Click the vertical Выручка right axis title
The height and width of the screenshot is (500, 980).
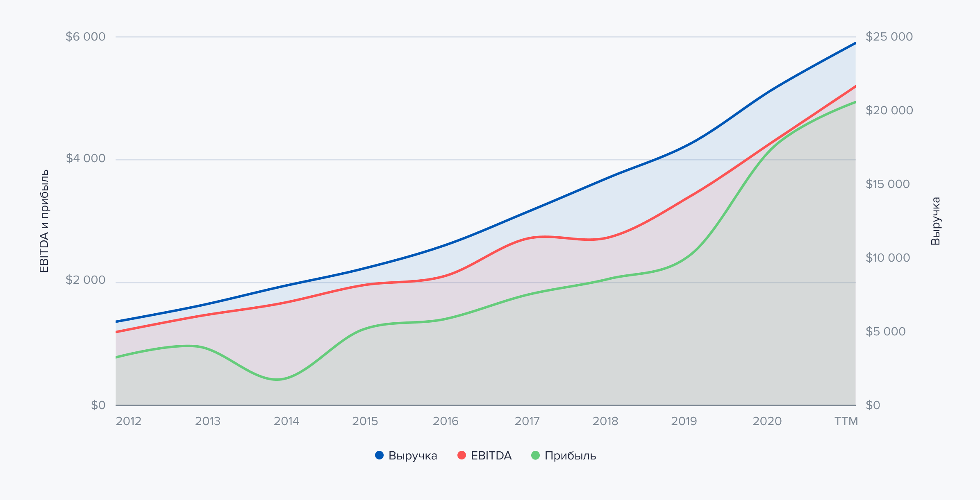coord(936,221)
